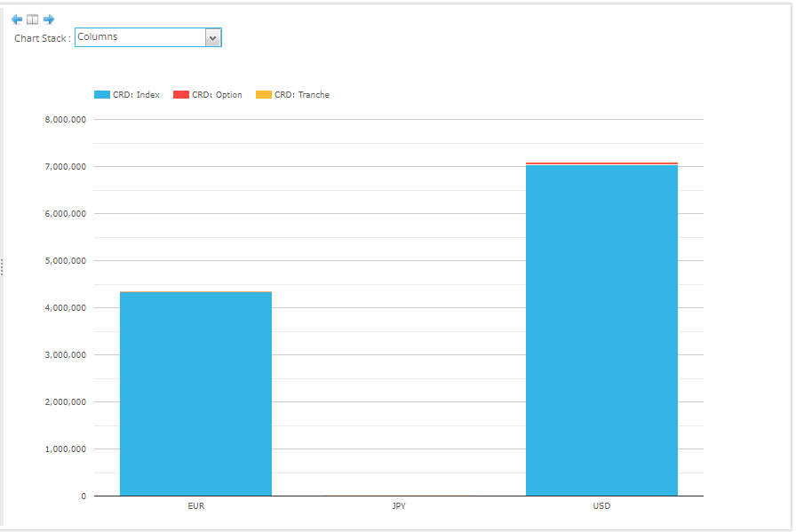The width and height of the screenshot is (796, 532).
Task: Click the Columns combo box field
Action: pos(147,37)
